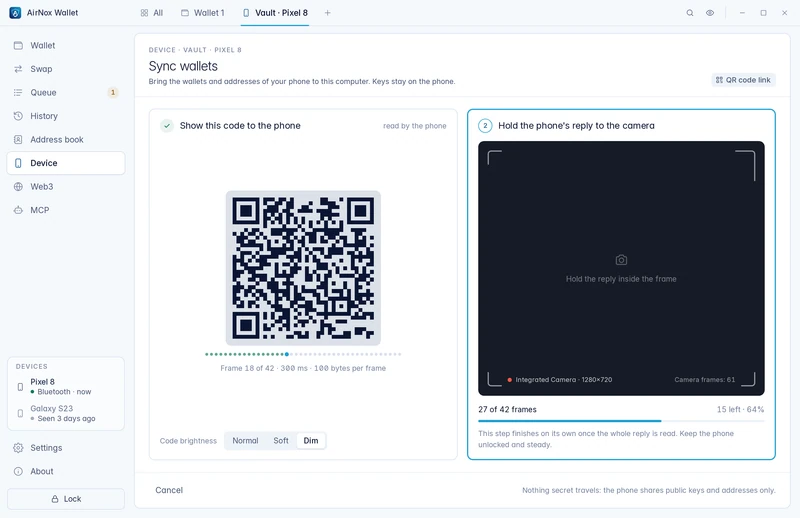
Task: Click the Cancel button
Action: pos(169,490)
